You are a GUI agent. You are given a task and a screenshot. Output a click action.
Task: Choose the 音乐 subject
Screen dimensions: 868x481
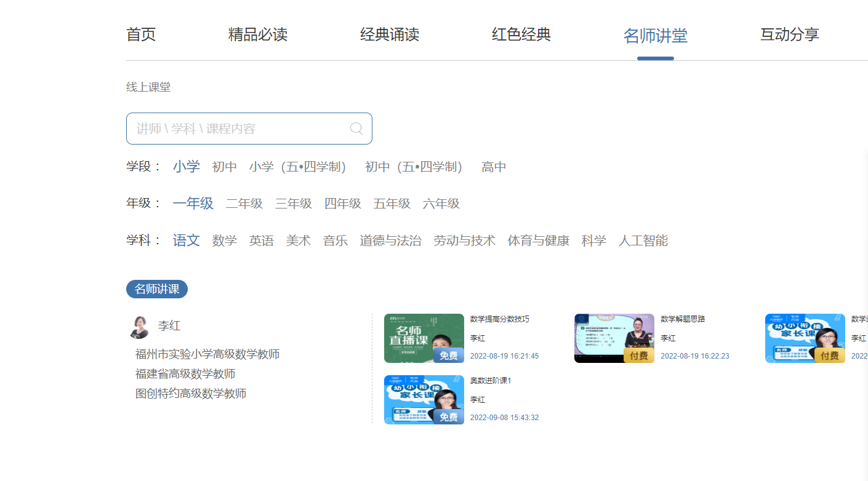(336, 240)
